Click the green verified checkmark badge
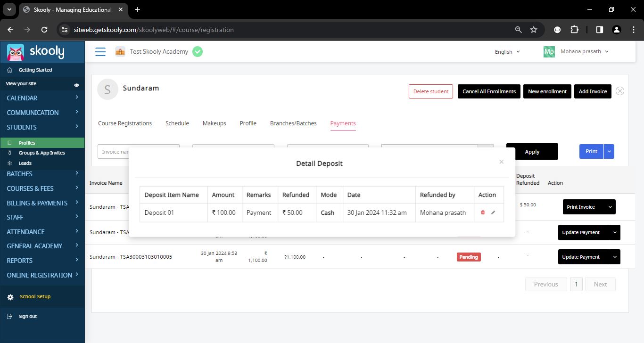Image resolution: width=644 pixels, height=343 pixels. tap(198, 51)
